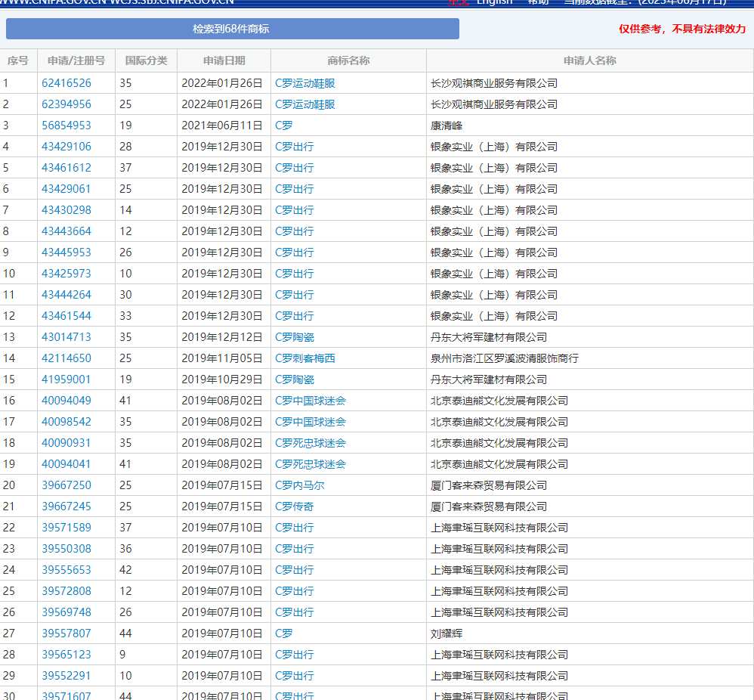
Task: Open registration number 62394956
Action: 66,104
